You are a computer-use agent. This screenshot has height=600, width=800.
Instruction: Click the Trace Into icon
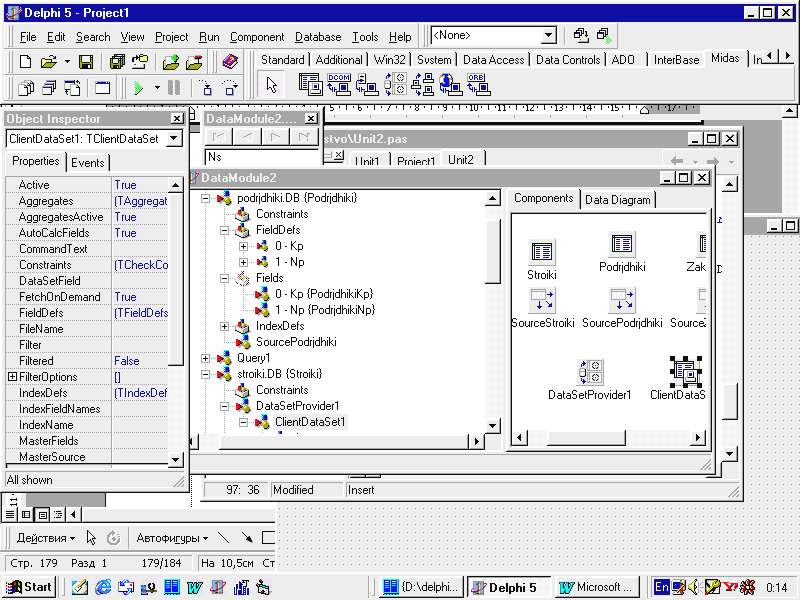coord(206,88)
